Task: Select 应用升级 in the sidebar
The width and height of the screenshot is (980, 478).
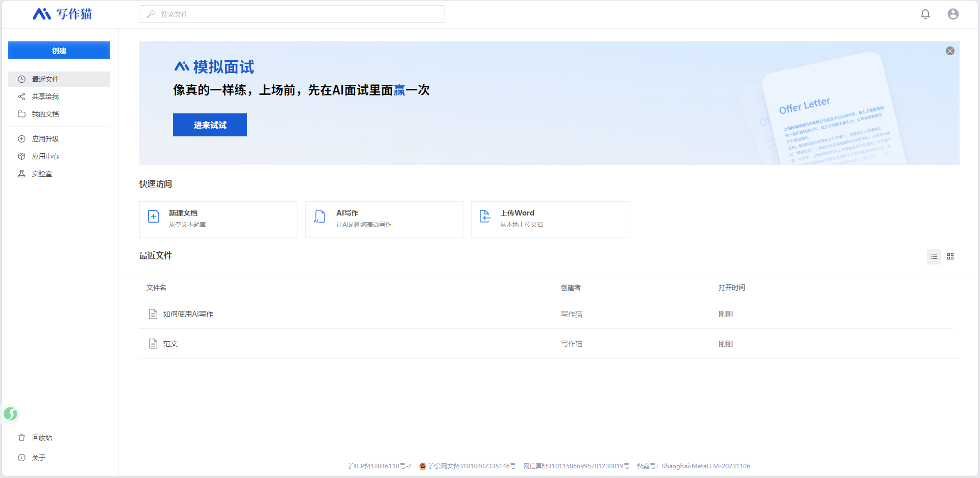Action: tap(45, 139)
